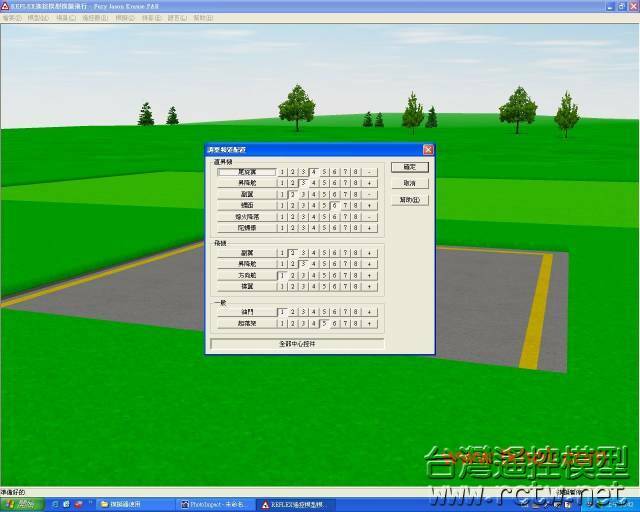Image resolution: width=640 pixels, height=512 pixels.
Task: Set airplane 昇降舵 to channel 6
Action: coord(335,264)
